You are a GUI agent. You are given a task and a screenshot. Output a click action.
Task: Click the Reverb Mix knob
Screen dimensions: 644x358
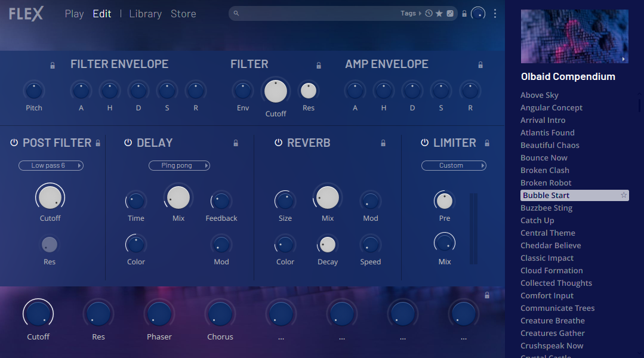(328, 197)
